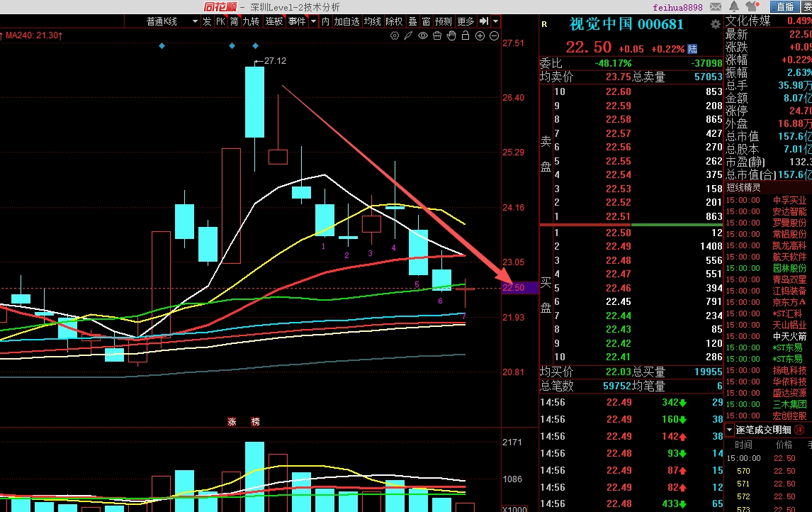
Task: Click 罗曼股份 in short-term list
Action: (x=790, y=223)
